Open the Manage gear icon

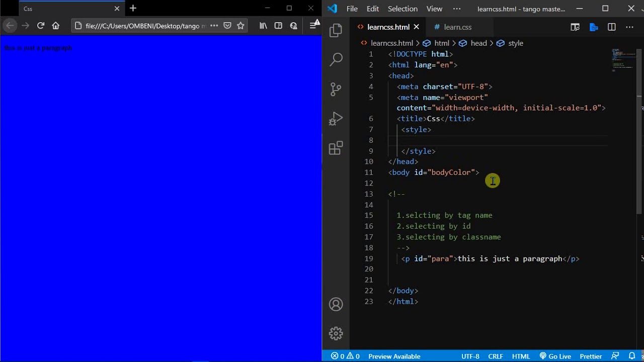point(336,333)
